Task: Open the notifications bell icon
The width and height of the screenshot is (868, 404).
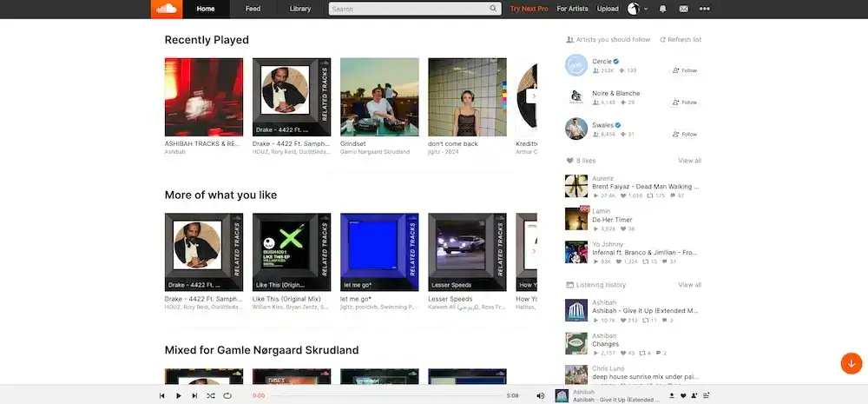Action: 662,9
